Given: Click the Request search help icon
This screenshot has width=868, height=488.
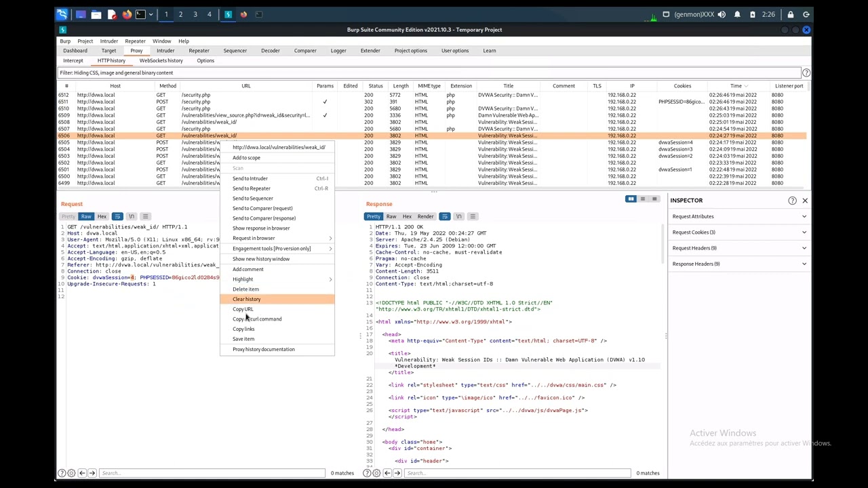Looking at the screenshot, I should pyautogui.click(x=62, y=473).
